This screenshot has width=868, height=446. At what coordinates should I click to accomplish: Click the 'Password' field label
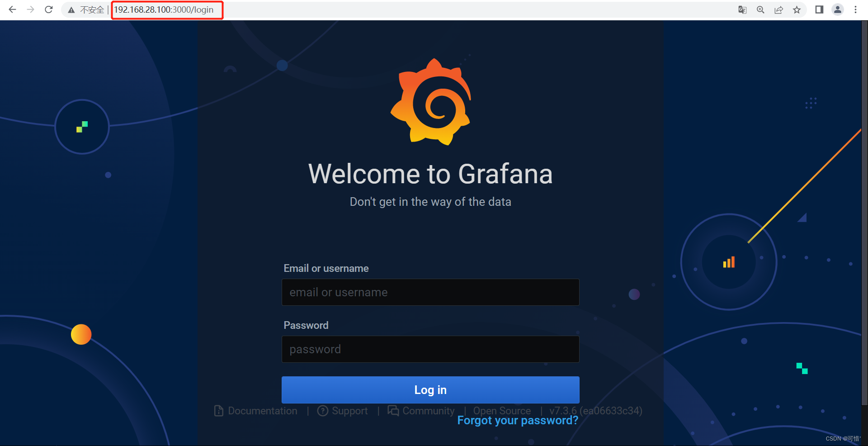[306, 325]
